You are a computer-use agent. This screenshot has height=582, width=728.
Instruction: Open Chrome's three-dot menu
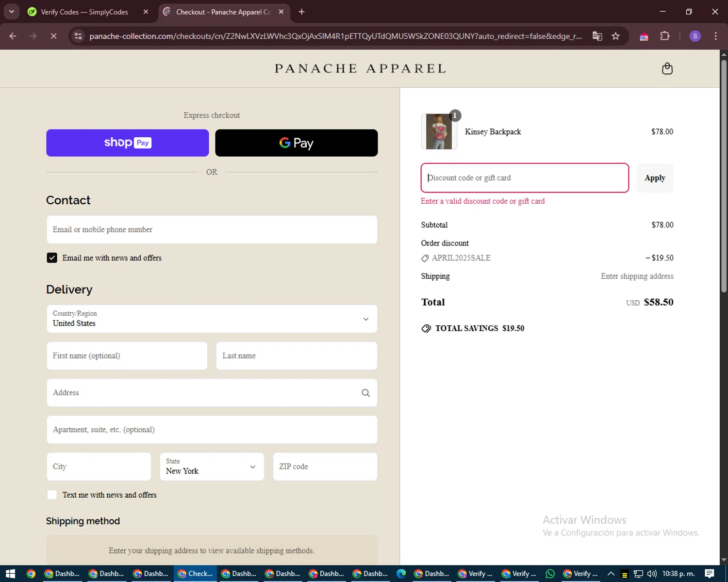[x=715, y=36]
